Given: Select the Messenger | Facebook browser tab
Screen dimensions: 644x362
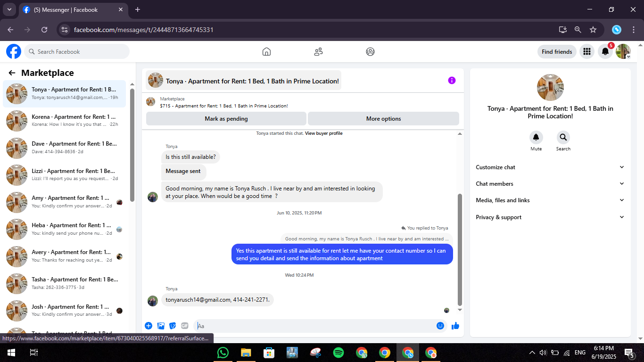Looking at the screenshot, I should click(x=73, y=9).
